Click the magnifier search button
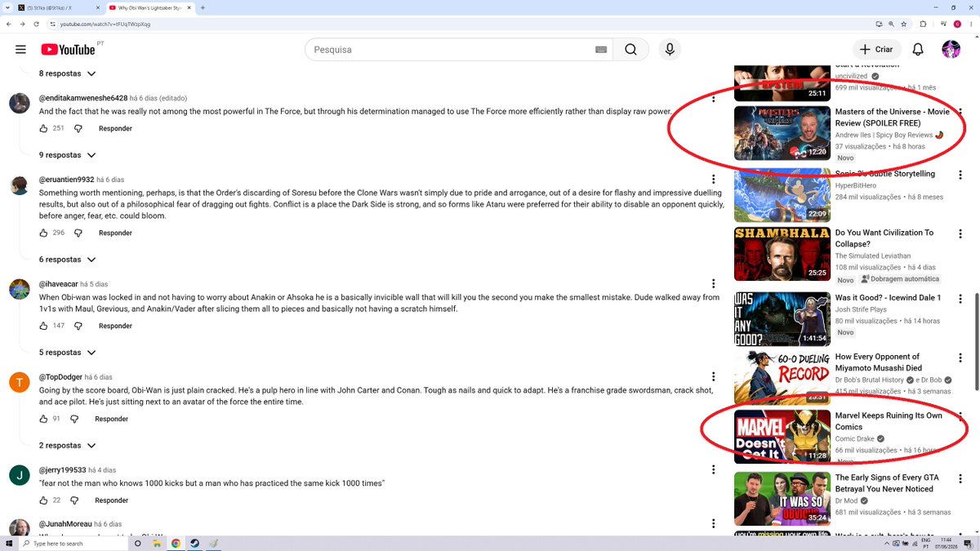Image resolution: width=980 pixels, height=551 pixels. 630,50
